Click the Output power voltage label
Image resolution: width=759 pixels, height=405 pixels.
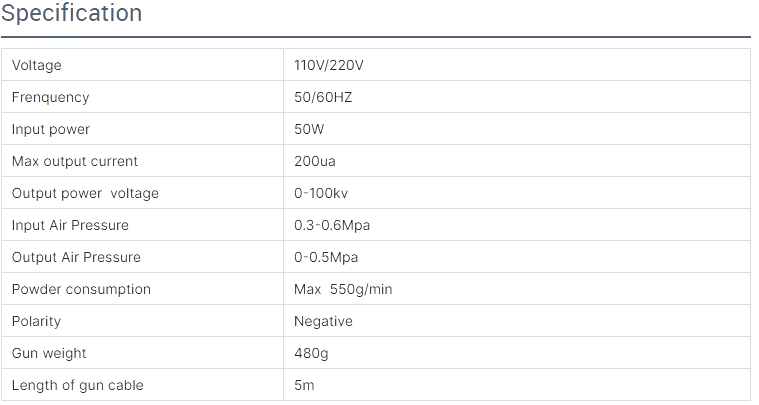point(85,193)
